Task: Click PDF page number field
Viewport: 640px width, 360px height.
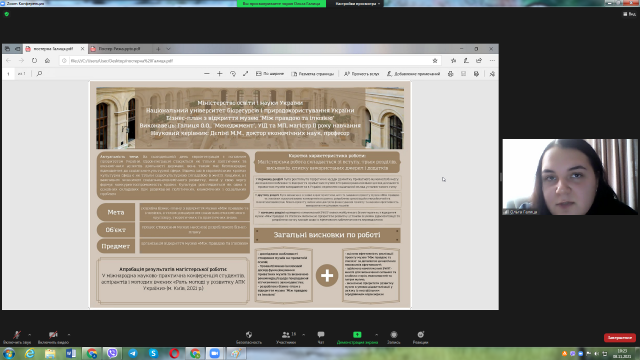Action: [9, 74]
